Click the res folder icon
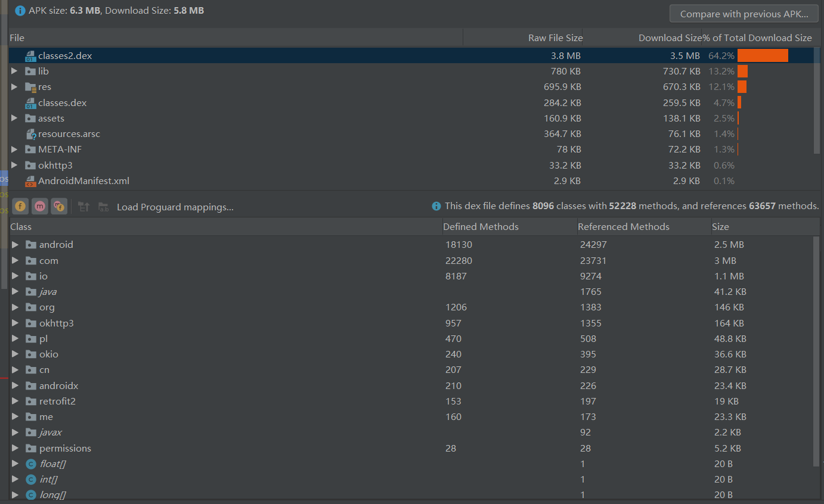The height and width of the screenshot is (504, 824). coord(30,87)
